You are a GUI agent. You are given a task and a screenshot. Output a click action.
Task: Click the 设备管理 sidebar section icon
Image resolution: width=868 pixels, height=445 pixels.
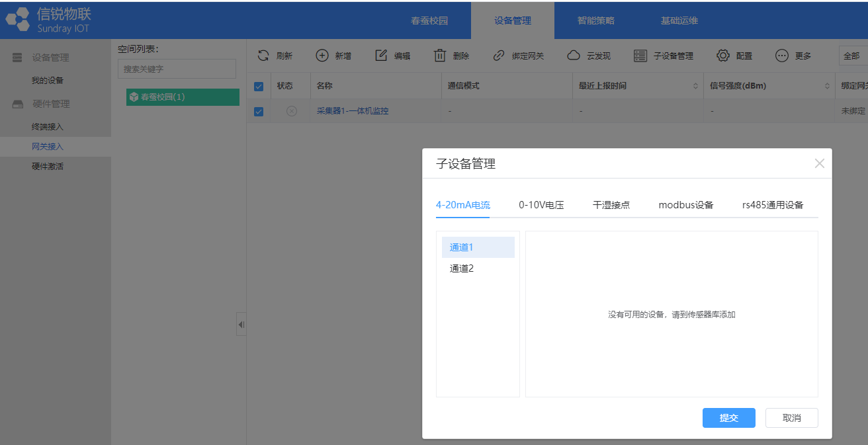pos(18,58)
